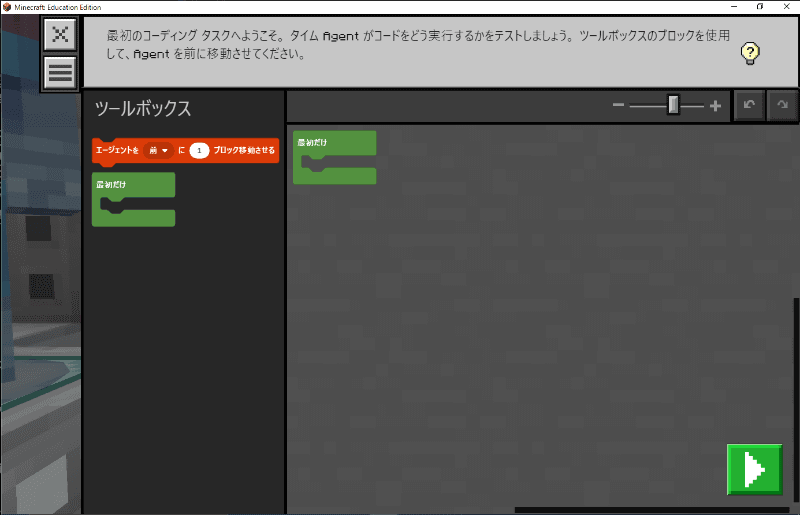Click the lightbulb hint icon
Screen dimensions: 800x515
point(750,53)
